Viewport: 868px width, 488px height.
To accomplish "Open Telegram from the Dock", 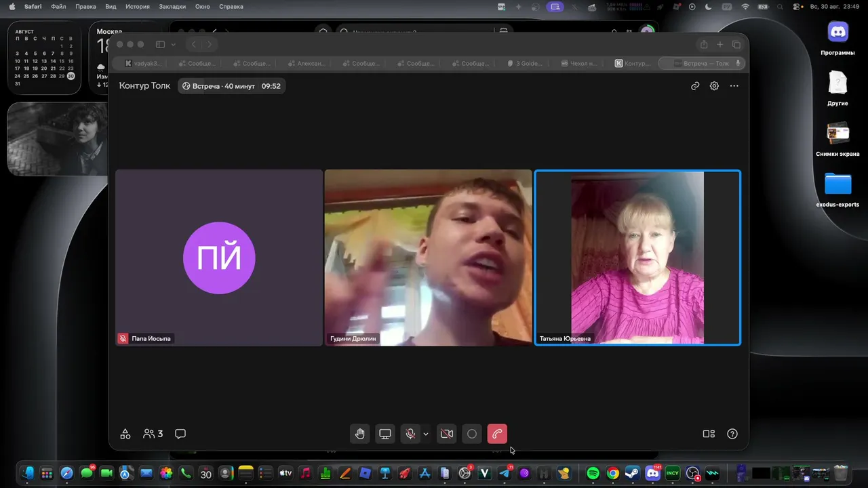I will 505,473.
